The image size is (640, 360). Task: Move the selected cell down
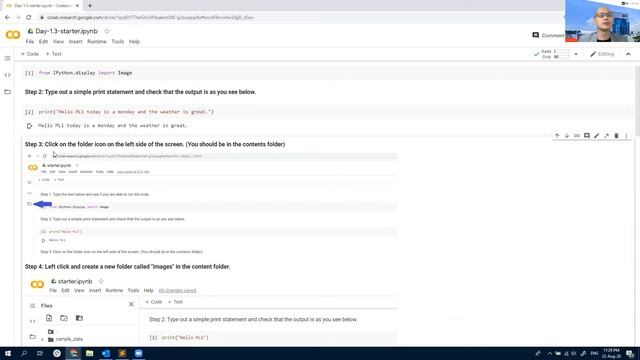pyautogui.click(x=567, y=136)
